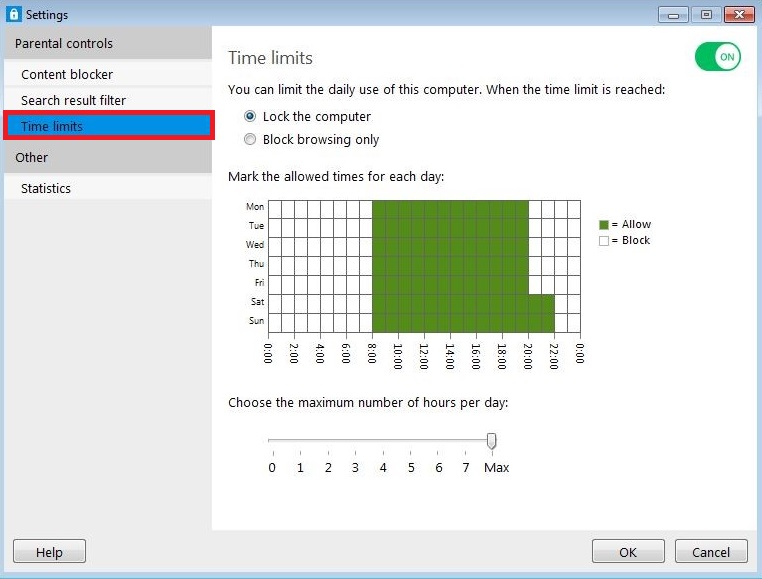762x579 pixels.
Task: Open the Statistics page
Action: pos(46,188)
